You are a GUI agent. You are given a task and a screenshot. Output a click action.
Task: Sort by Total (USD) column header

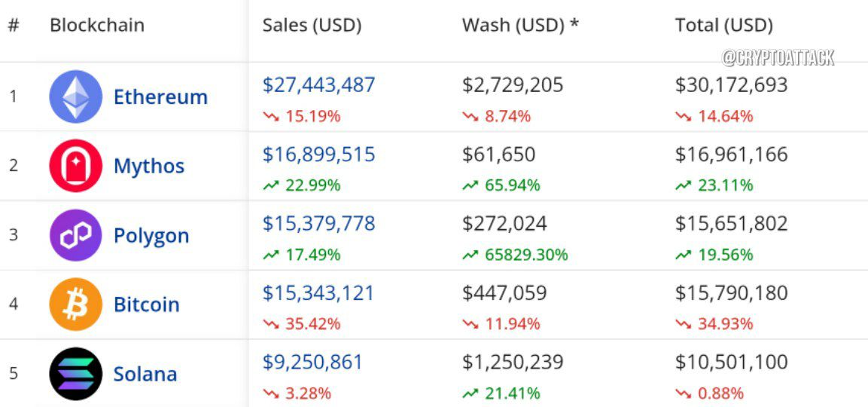(x=723, y=26)
